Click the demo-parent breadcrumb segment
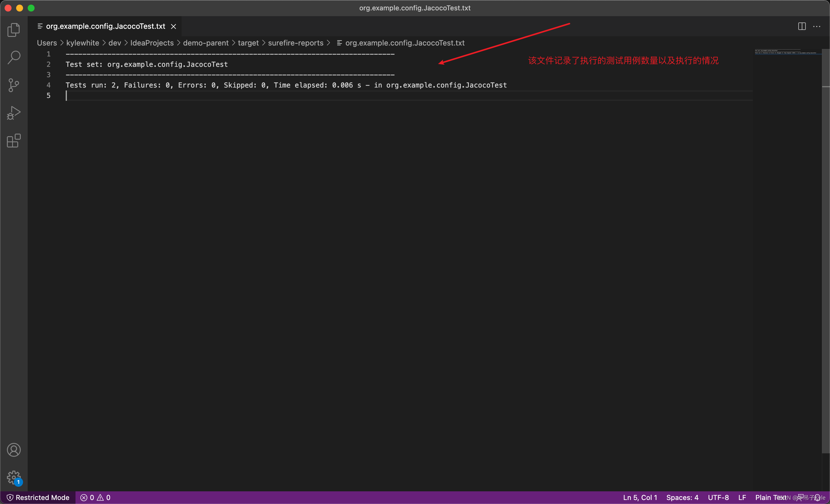 (x=206, y=43)
